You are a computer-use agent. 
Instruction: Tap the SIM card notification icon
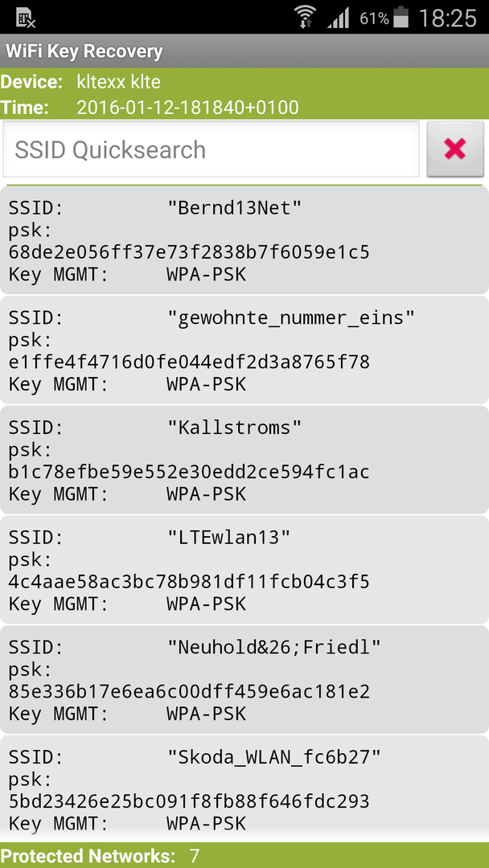[26, 19]
